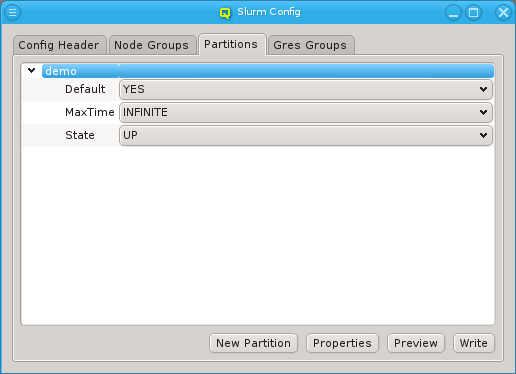Minimize the Slurm Config window

click(453, 13)
